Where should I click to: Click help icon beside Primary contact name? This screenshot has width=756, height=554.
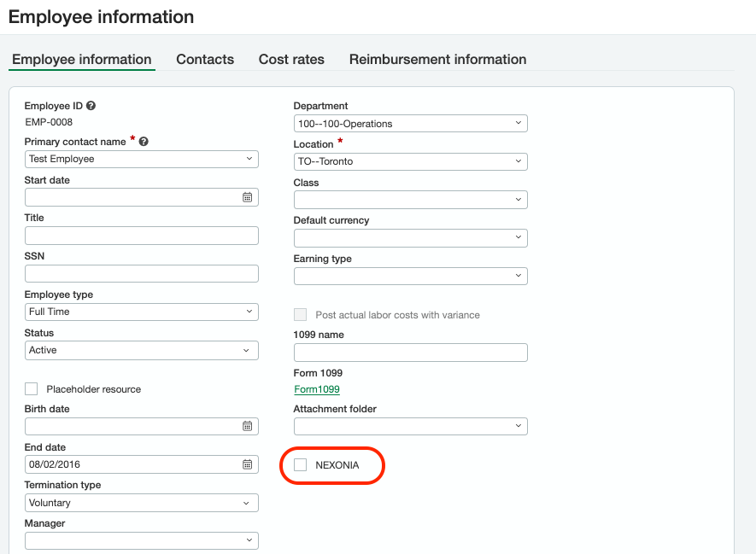tap(144, 142)
